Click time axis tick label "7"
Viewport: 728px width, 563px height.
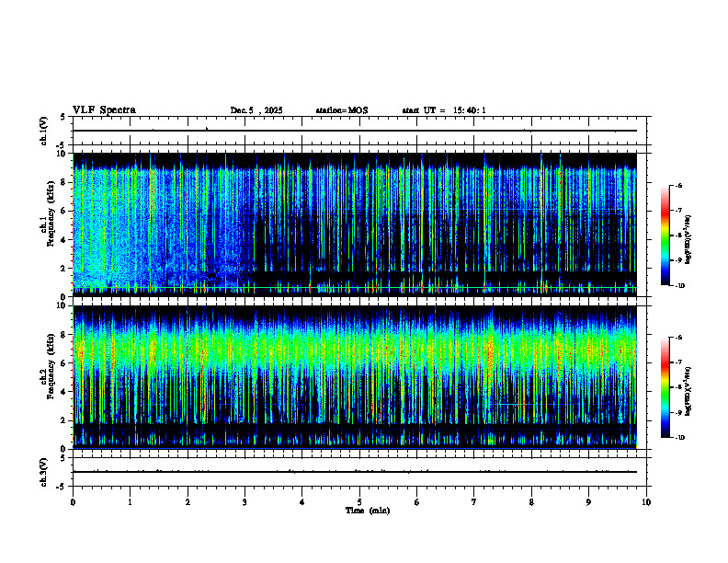click(474, 502)
